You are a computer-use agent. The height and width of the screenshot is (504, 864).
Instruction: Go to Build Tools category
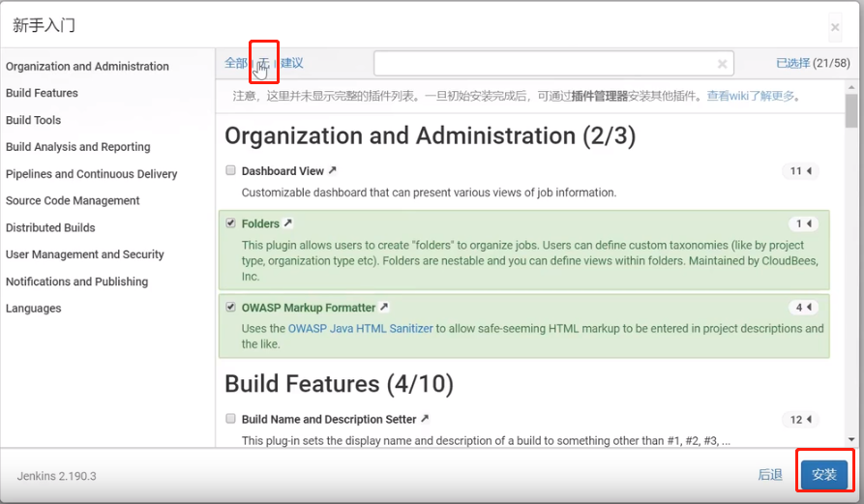click(33, 120)
